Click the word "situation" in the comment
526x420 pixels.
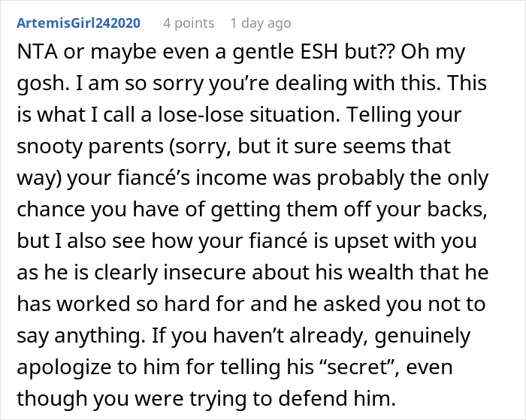[x=304, y=116]
